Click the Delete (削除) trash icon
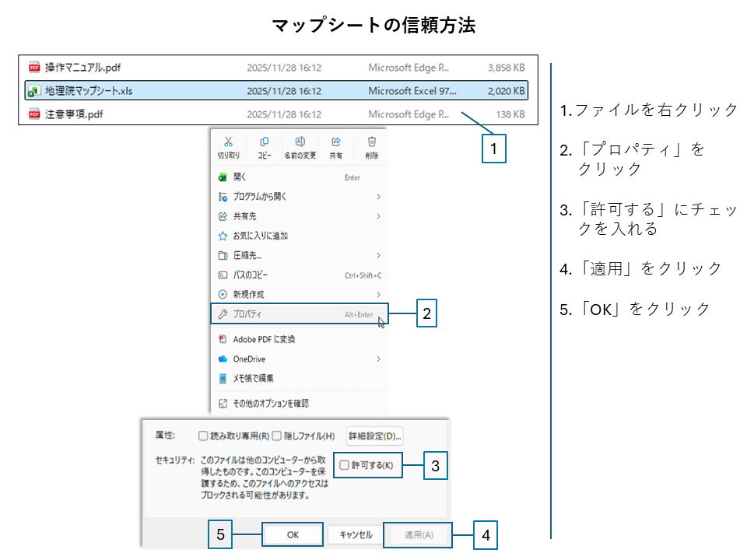This screenshot has height=560, width=747. pyautogui.click(x=372, y=142)
